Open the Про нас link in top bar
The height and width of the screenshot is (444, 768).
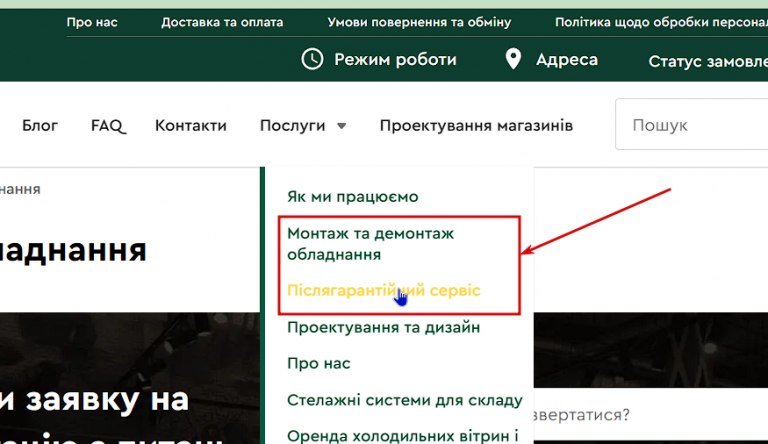pyautogui.click(x=92, y=22)
